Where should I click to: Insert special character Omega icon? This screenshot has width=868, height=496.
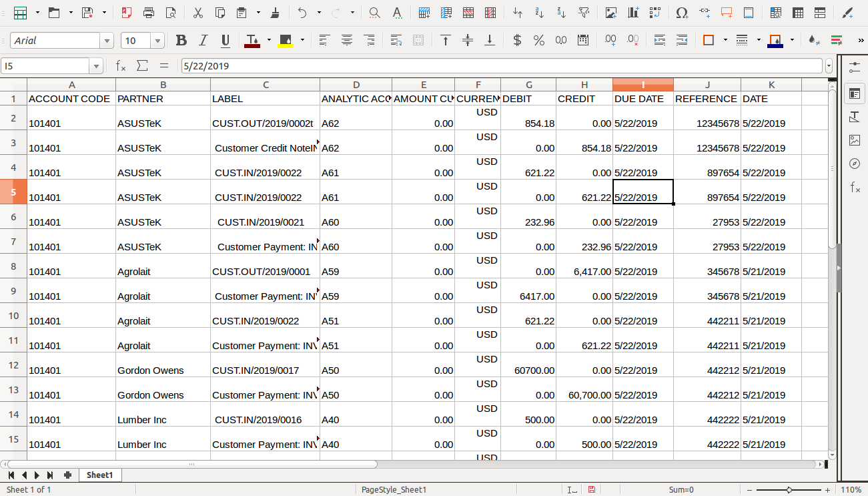click(x=682, y=13)
